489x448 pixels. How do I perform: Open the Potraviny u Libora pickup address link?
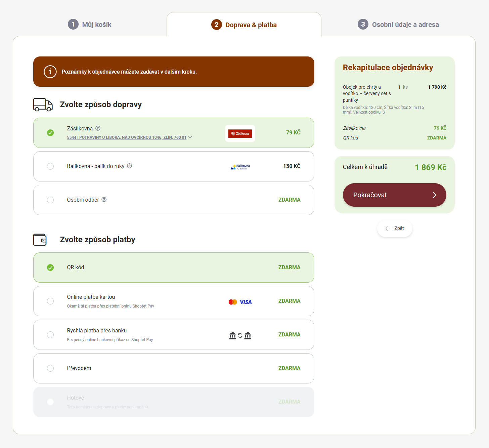point(126,137)
